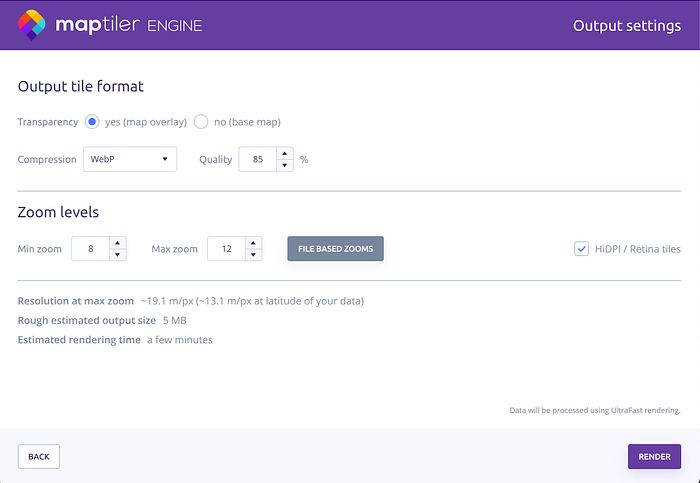Select transparency yes (map overlay) radio
The height and width of the screenshot is (483, 700).
pos(92,122)
